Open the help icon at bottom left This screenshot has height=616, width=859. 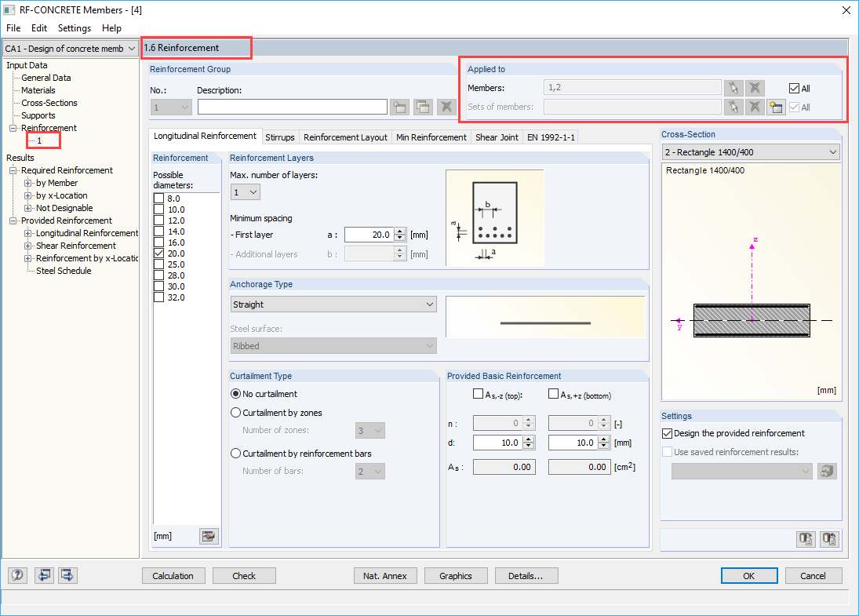pyautogui.click(x=17, y=575)
